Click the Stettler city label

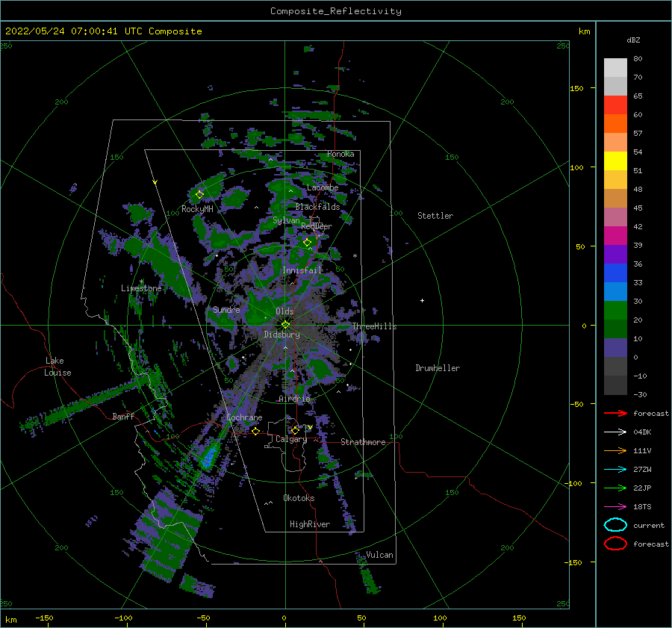click(435, 216)
